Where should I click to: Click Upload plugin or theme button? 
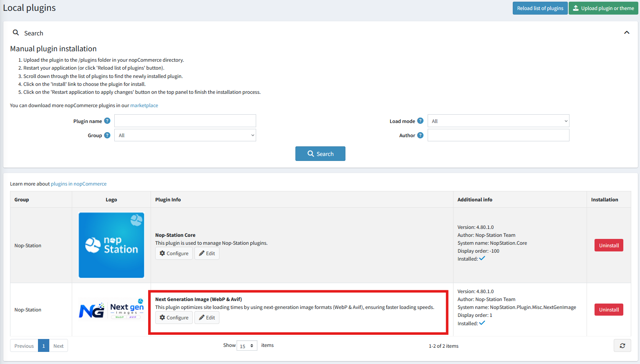point(603,8)
